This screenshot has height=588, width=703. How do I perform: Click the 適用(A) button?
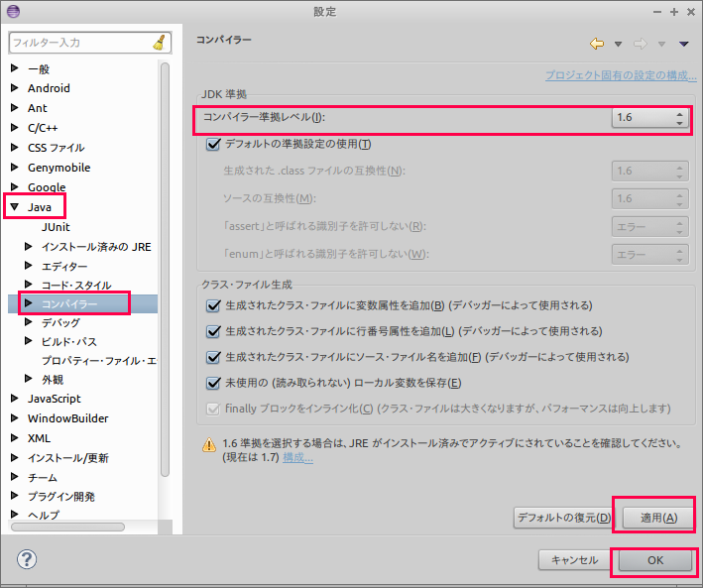pos(658,518)
